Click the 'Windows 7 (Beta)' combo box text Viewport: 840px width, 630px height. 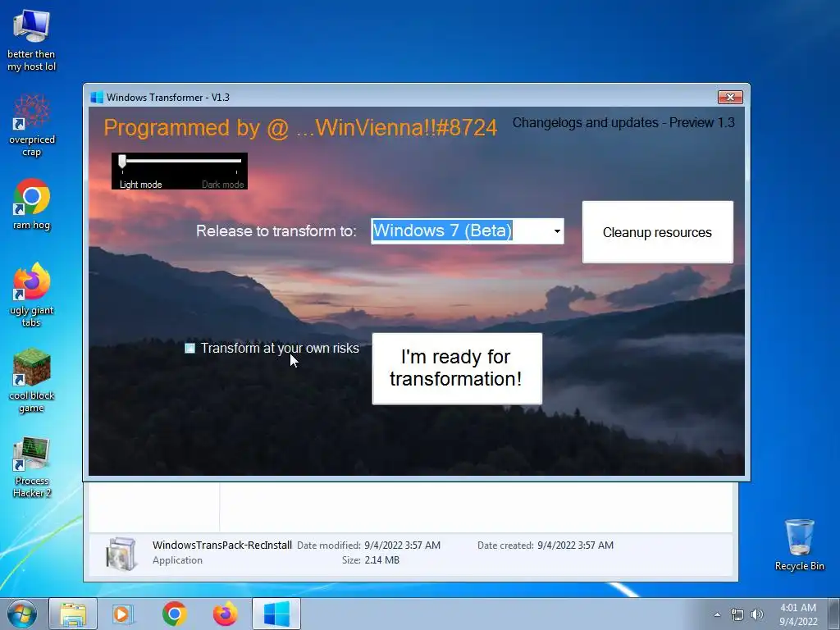coord(442,231)
